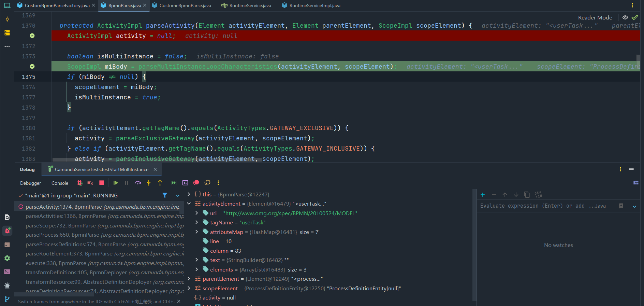Toggle the breakpoint on the ActivityImpl activity line
The height and width of the screenshot is (306, 644).
[32, 36]
